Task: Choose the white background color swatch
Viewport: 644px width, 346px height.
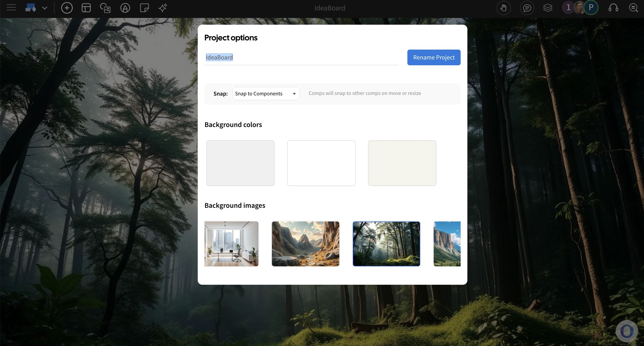Action: coord(321,163)
